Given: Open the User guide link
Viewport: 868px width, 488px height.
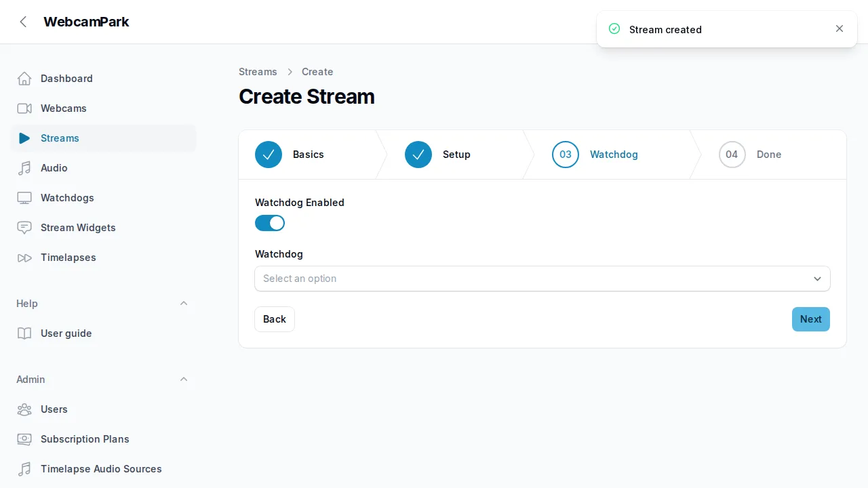Looking at the screenshot, I should pyautogui.click(x=104, y=333).
